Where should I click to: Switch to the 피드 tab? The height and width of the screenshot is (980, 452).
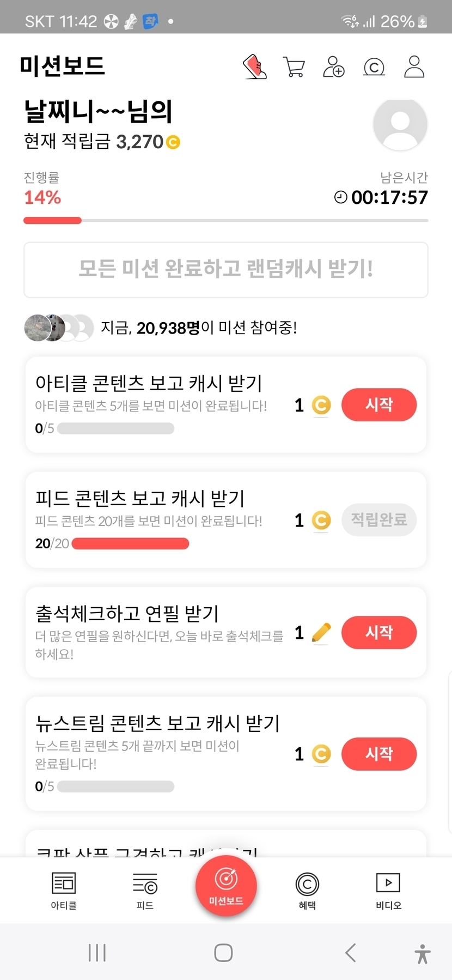[x=145, y=890]
